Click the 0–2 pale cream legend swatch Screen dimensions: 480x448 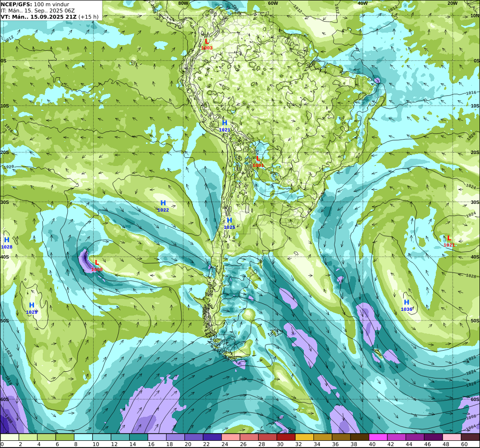tap(10, 437)
